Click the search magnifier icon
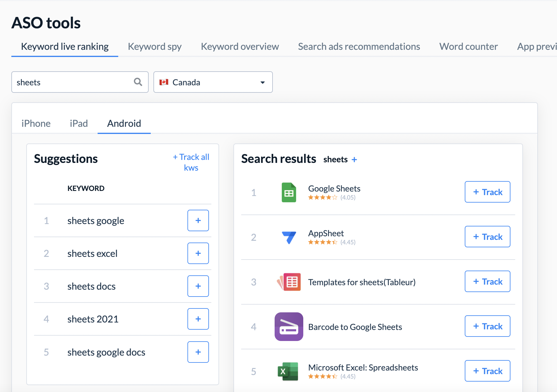Image resolution: width=557 pixels, height=392 pixels. coord(138,82)
